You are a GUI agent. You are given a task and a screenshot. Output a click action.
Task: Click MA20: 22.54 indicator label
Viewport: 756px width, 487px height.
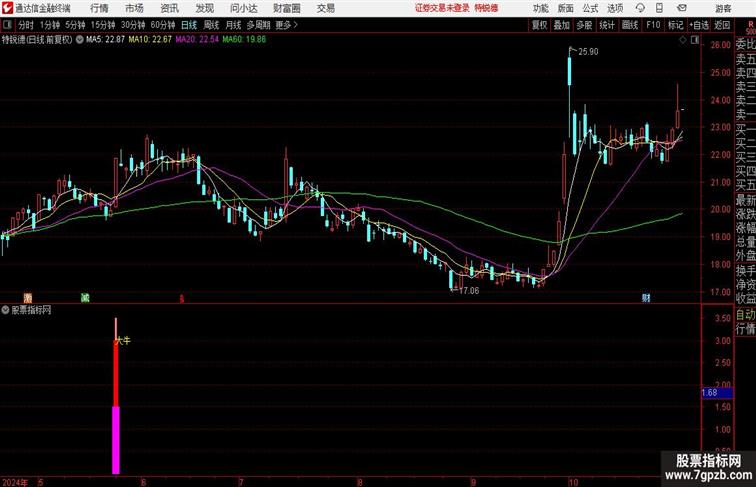pyautogui.click(x=197, y=40)
